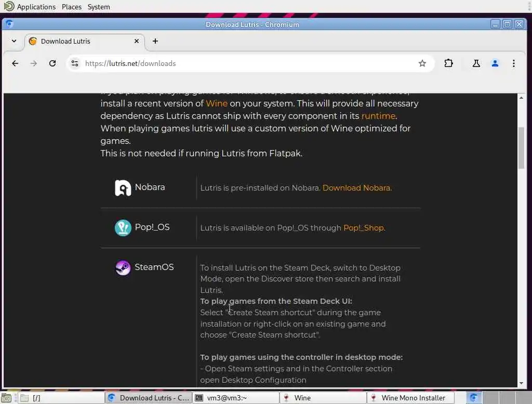
Task: Follow the orange Wine link
Action: (217, 103)
